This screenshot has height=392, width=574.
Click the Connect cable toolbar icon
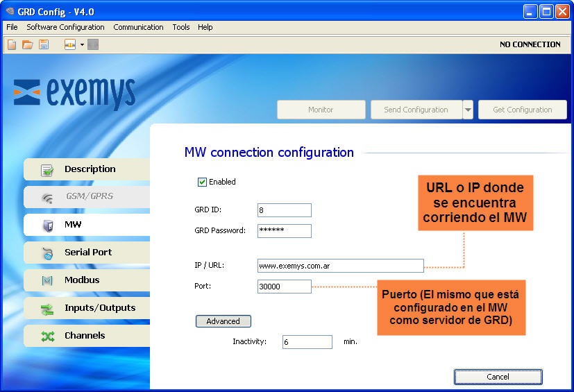click(x=70, y=44)
